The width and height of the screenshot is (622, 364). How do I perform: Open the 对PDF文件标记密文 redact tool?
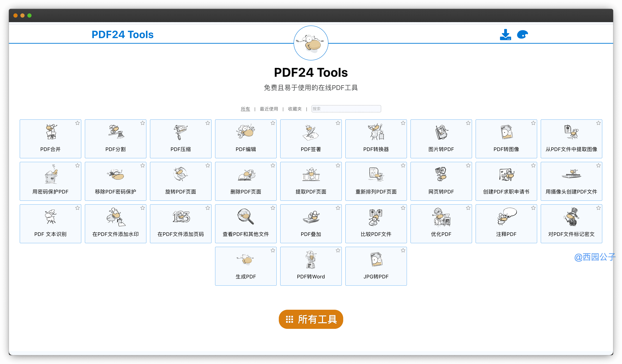point(572,224)
